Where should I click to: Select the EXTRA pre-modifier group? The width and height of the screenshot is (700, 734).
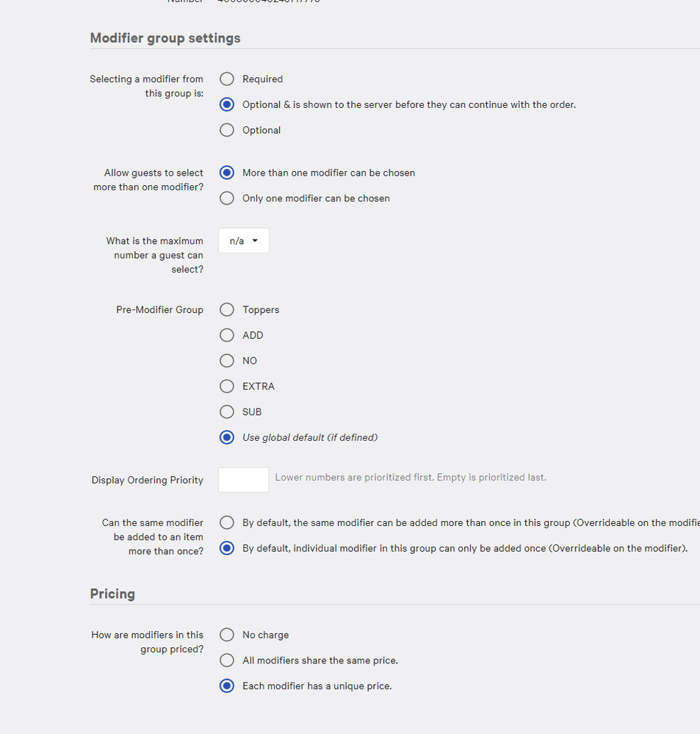tap(228, 386)
